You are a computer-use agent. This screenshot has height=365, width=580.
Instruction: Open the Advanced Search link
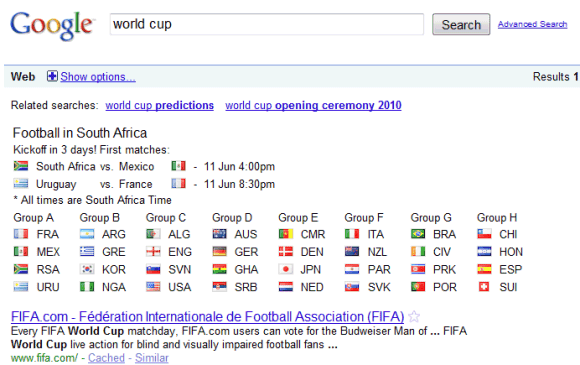[532, 24]
